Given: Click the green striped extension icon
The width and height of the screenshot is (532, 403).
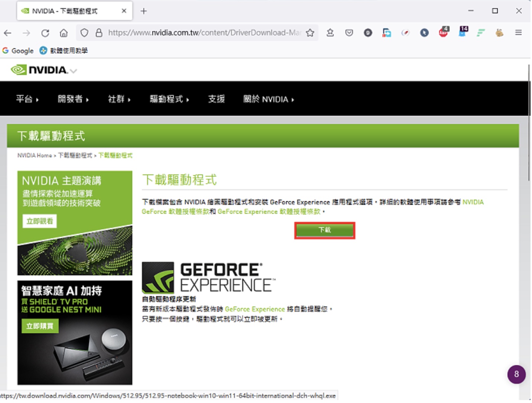Looking at the screenshot, I should click(481, 33).
